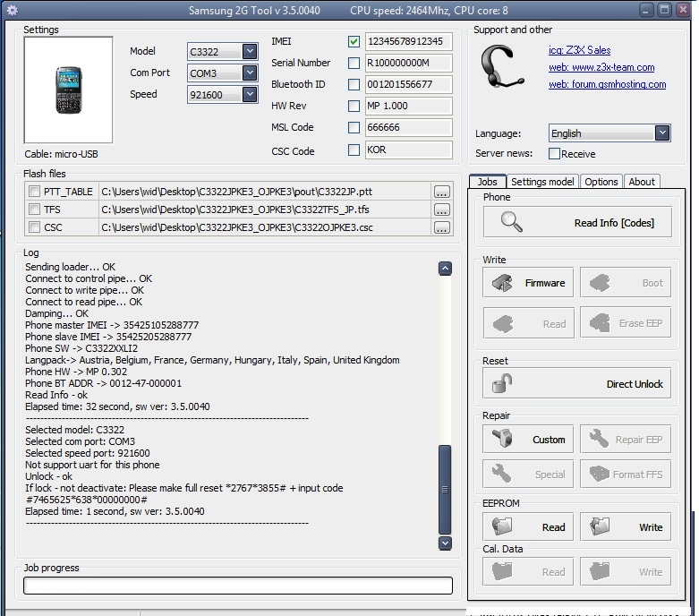Read the EEPROM
This screenshot has width=699, height=616.
(x=528, y=526)
